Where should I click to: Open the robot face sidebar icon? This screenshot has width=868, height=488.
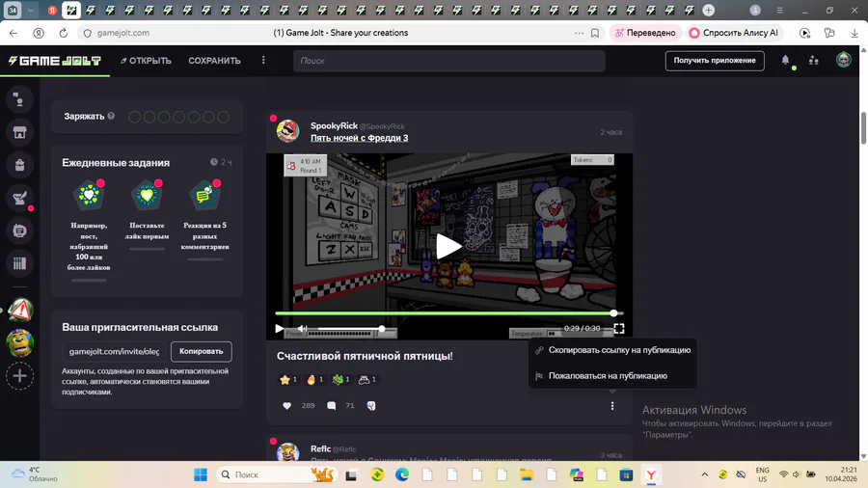coord(19,230)
